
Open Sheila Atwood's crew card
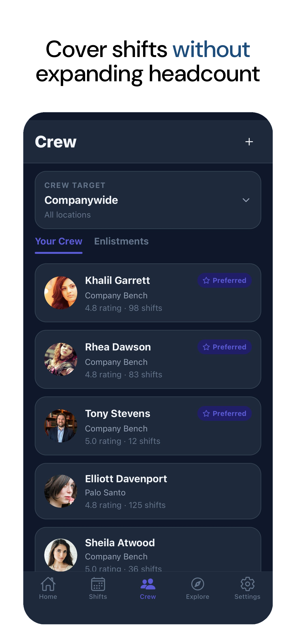(x=148, y=549)
